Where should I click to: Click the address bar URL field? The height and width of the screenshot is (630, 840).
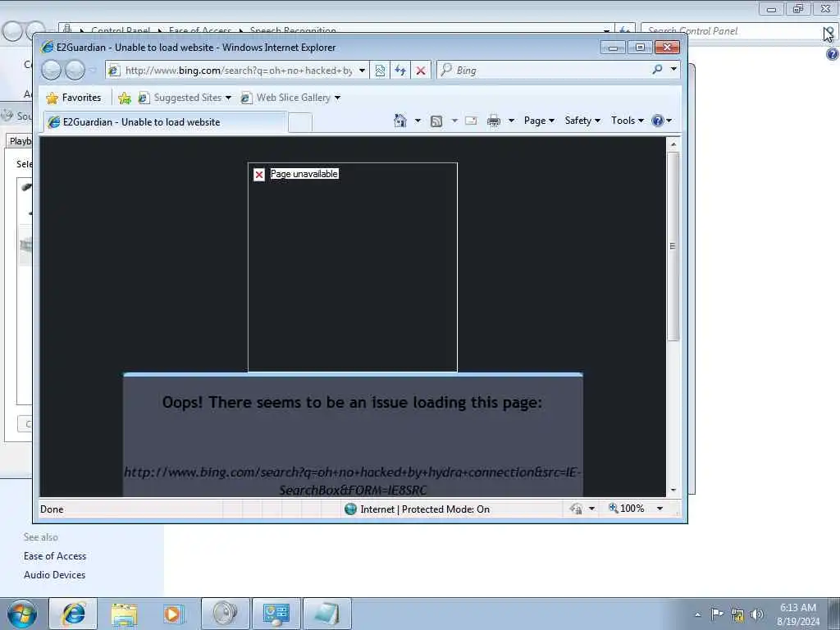point(239,71)
